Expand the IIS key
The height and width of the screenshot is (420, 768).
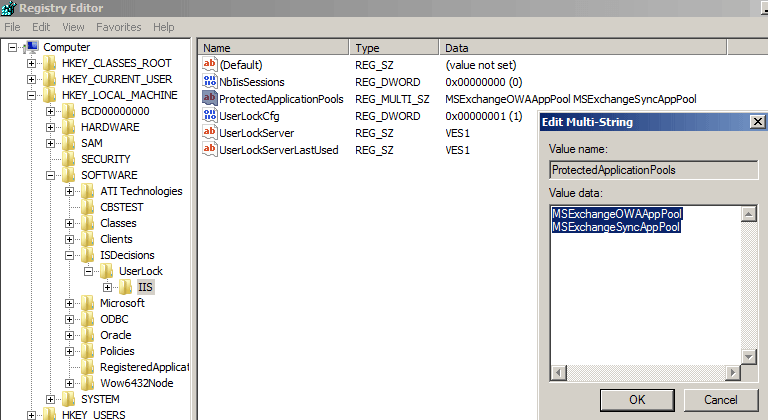[x=107, y=287]
